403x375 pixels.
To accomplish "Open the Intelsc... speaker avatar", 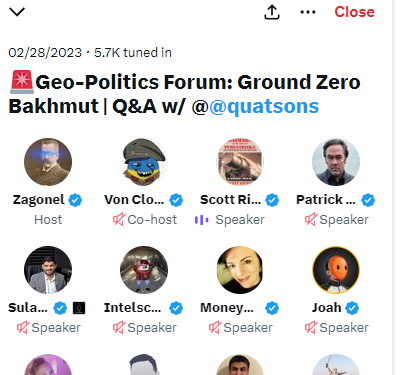I will click(144, 270).
